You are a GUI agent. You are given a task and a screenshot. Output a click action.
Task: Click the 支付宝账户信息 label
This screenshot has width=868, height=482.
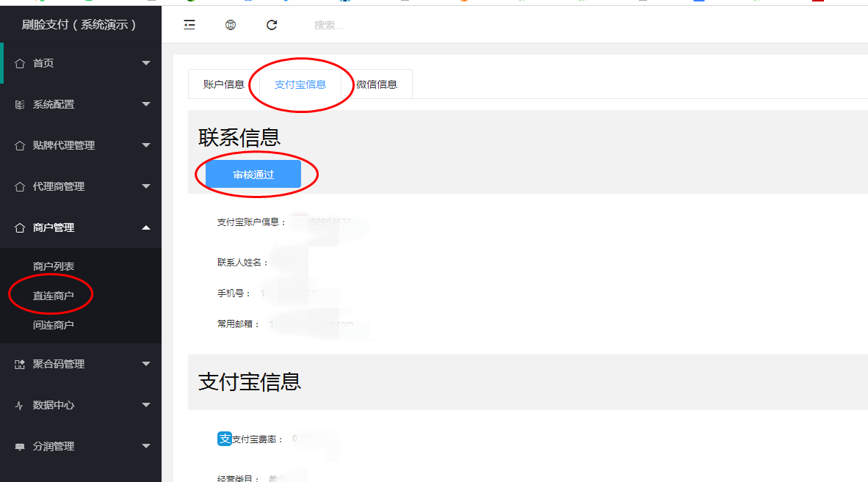(x=251, y=222)
